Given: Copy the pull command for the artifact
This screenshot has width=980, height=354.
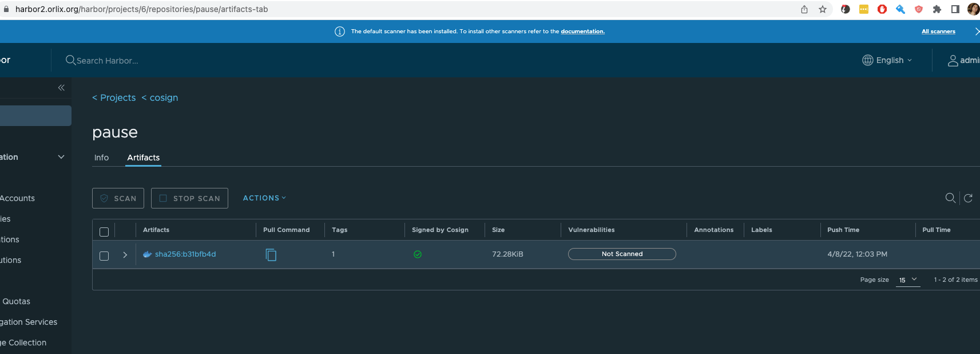Looking at the screenshot, I should (x=271, y=254).
